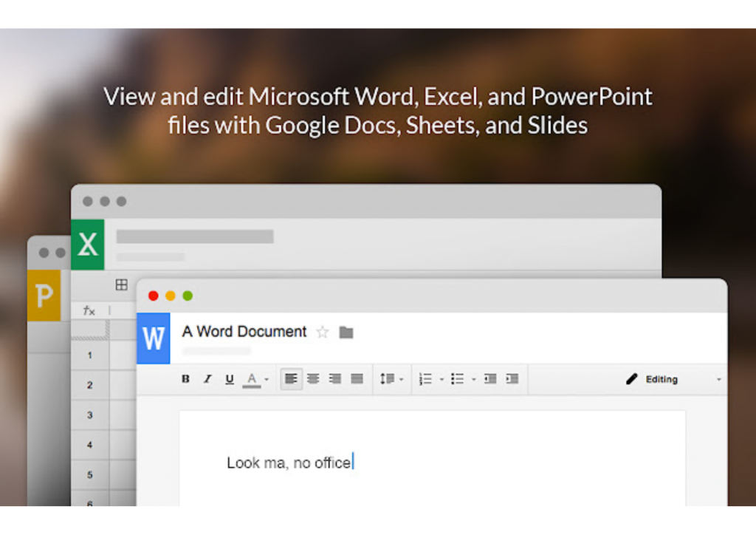Click the blue W Word logo
This screenshot has height=535, width=756.
coord(154,338)
